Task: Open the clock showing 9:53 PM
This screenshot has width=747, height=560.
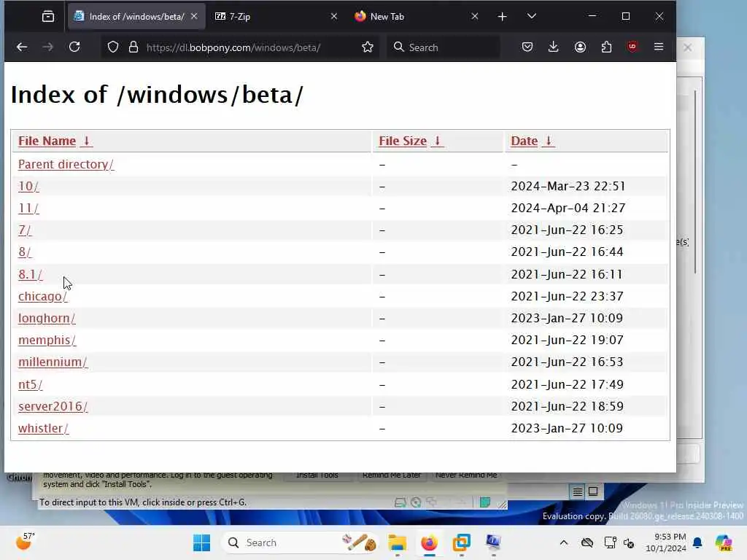Action: coord(666,542)
